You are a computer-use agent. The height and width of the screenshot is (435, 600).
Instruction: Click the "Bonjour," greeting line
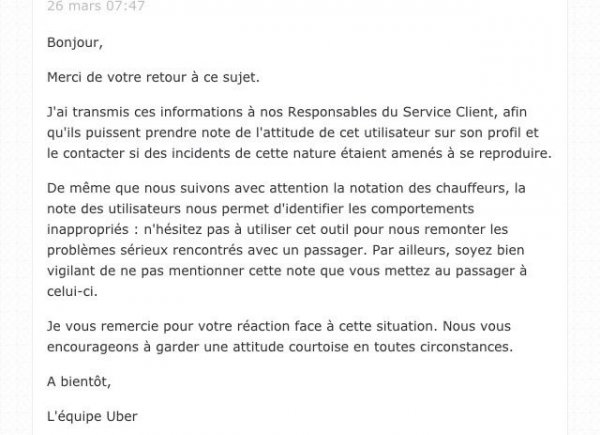coord(75,42)
